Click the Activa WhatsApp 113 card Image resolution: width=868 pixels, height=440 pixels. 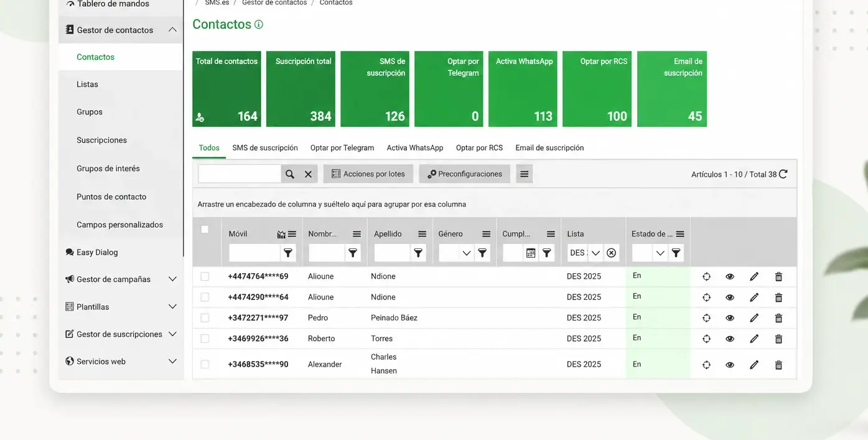[523, 89]
